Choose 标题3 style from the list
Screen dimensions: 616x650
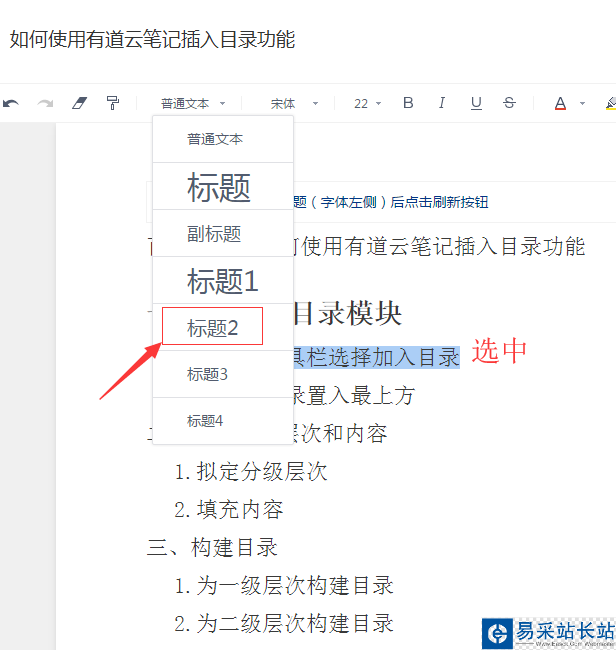point(223,374)
